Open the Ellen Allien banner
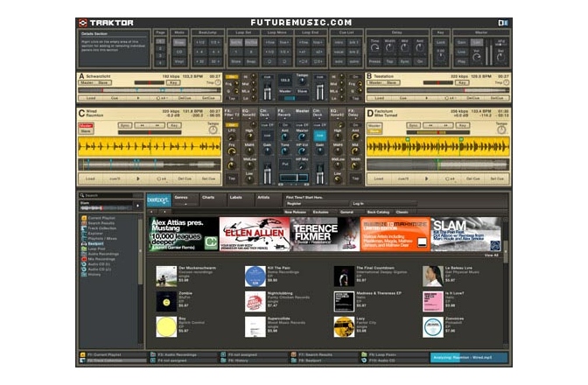This screenshot has width=588, height=385. point(255,234)
